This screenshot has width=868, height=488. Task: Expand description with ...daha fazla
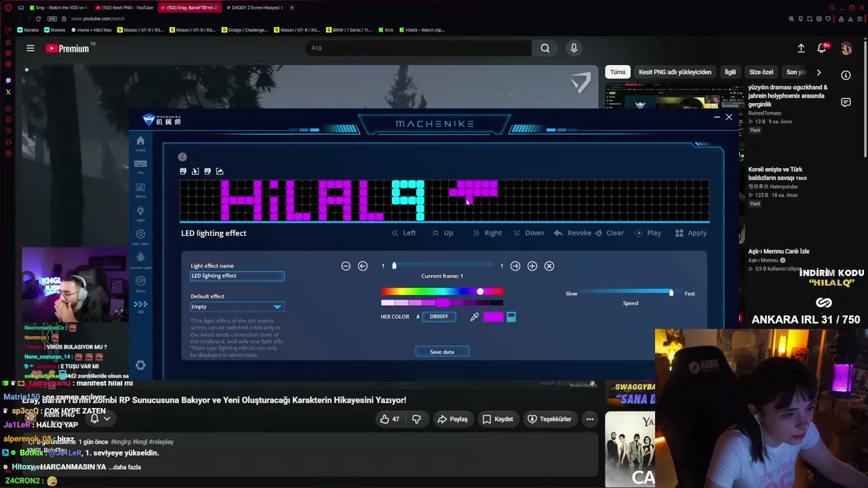(x=125, y=467)
